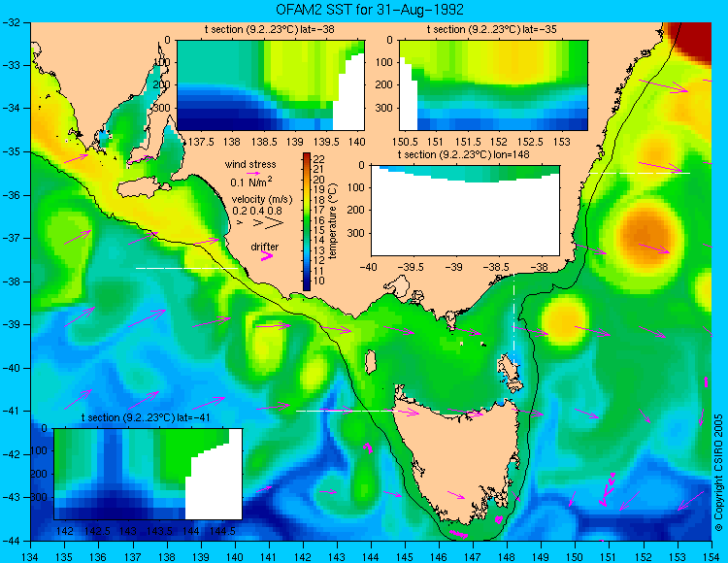This screenshot has width=728, height=563.
Task: Click the '-35' tick on main latitude axis
Action: click(10, 151)
